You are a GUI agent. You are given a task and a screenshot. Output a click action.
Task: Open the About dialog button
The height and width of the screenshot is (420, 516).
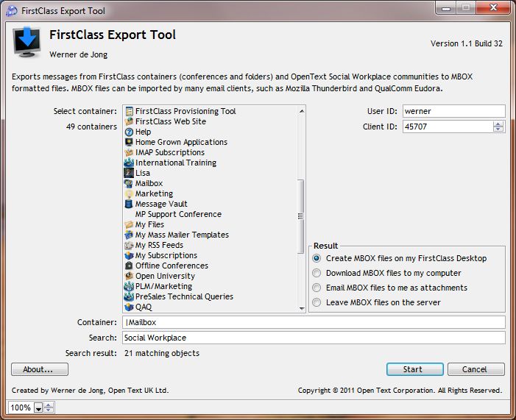40,369
